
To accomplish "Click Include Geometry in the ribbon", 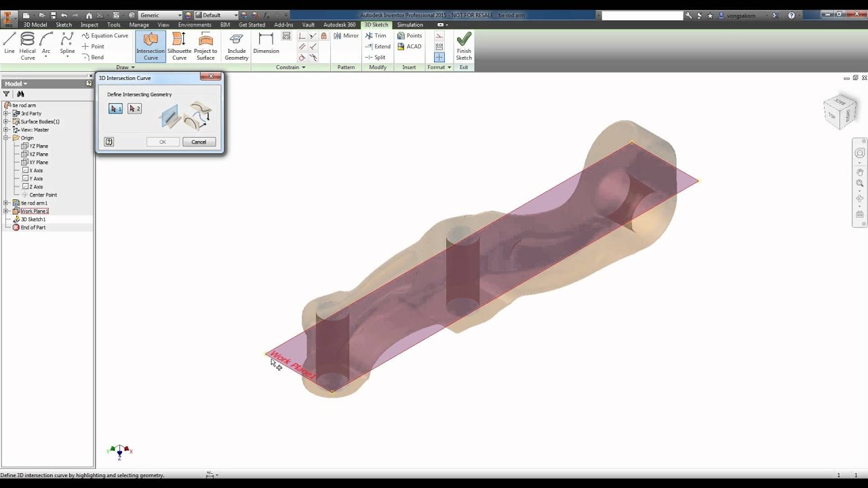I will (237, 46).
